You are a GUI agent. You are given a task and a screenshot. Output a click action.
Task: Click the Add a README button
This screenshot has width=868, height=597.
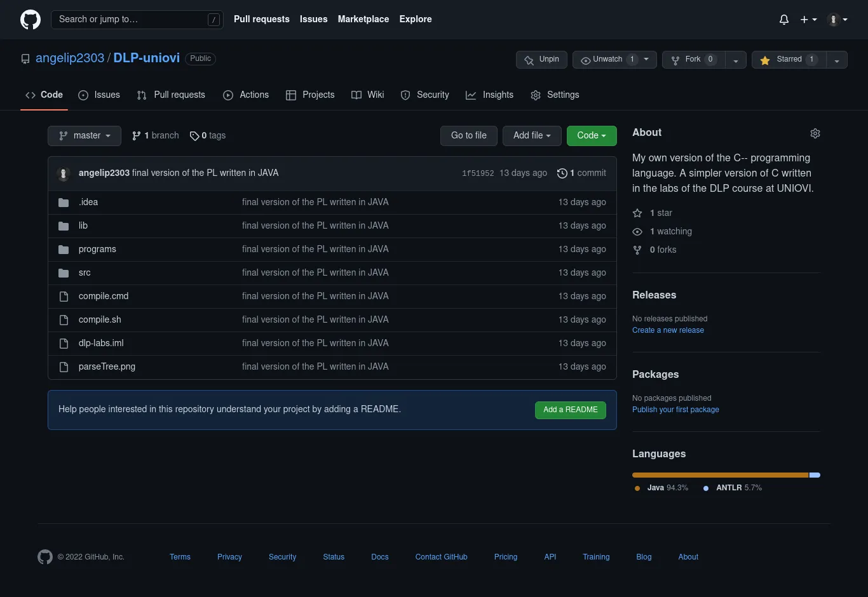click(x=571, y=410)
